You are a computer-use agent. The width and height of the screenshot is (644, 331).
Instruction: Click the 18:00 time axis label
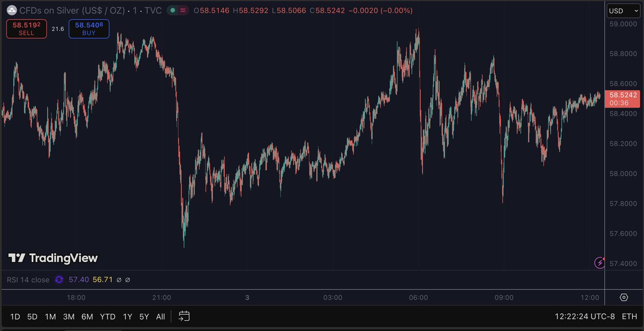[x=76, y=298]
